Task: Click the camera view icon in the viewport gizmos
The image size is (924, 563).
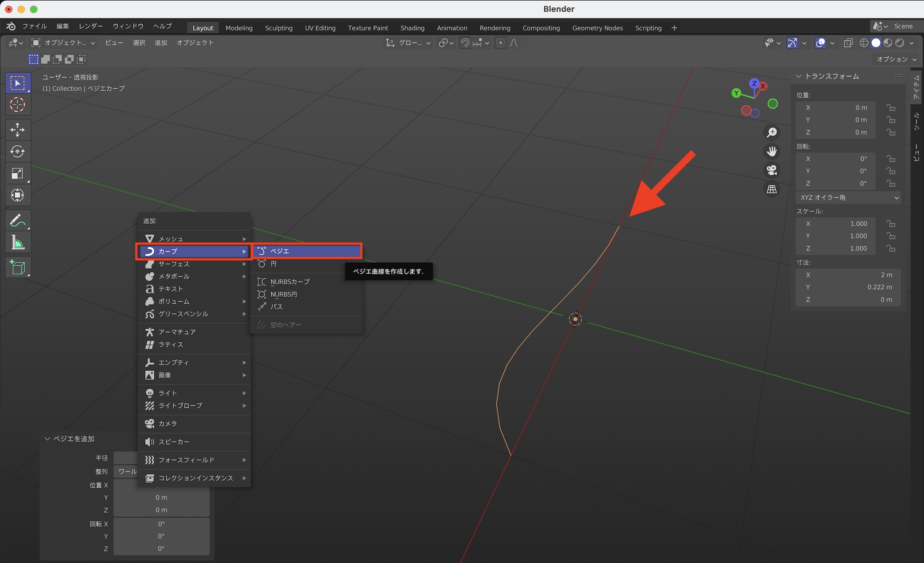Action: click(772, 170)
